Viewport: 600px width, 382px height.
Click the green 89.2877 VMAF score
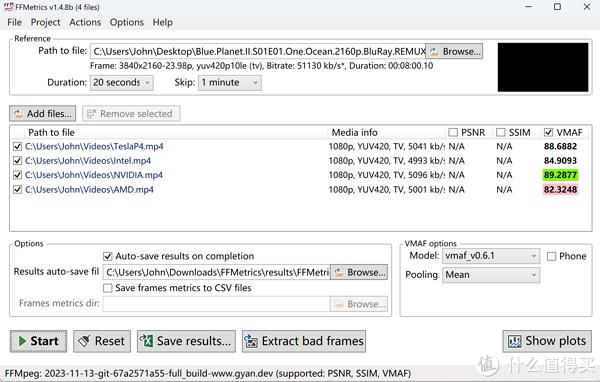coord(560,175)
